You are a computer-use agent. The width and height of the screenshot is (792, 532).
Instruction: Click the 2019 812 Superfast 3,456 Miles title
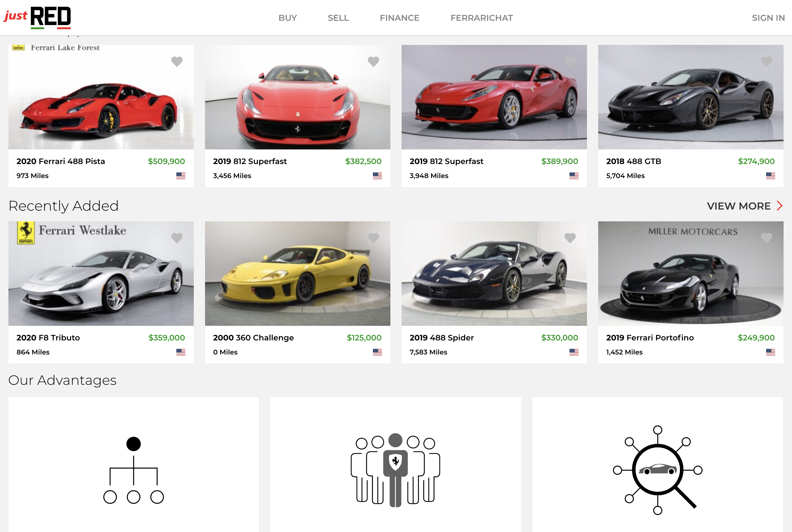[250, 162]
